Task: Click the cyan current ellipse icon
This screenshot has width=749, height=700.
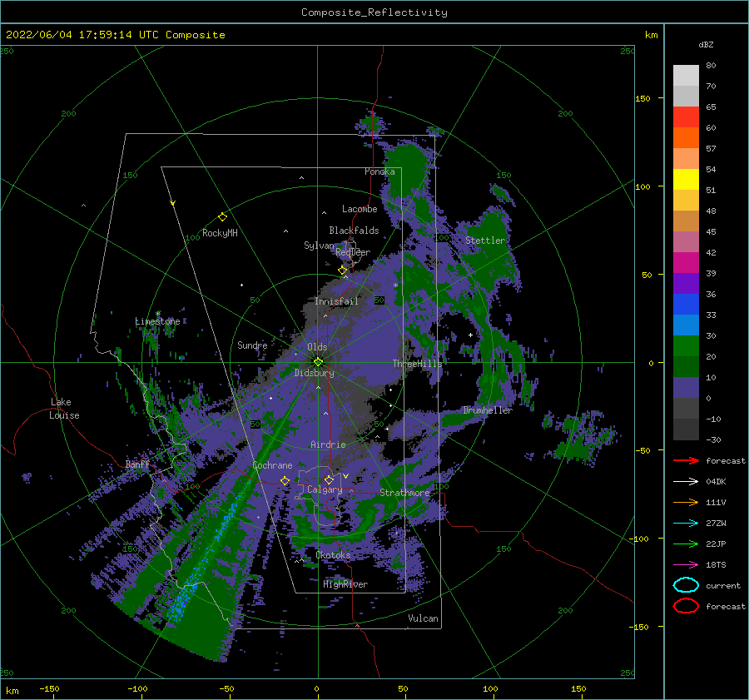Action: click(x=686, y=585)
